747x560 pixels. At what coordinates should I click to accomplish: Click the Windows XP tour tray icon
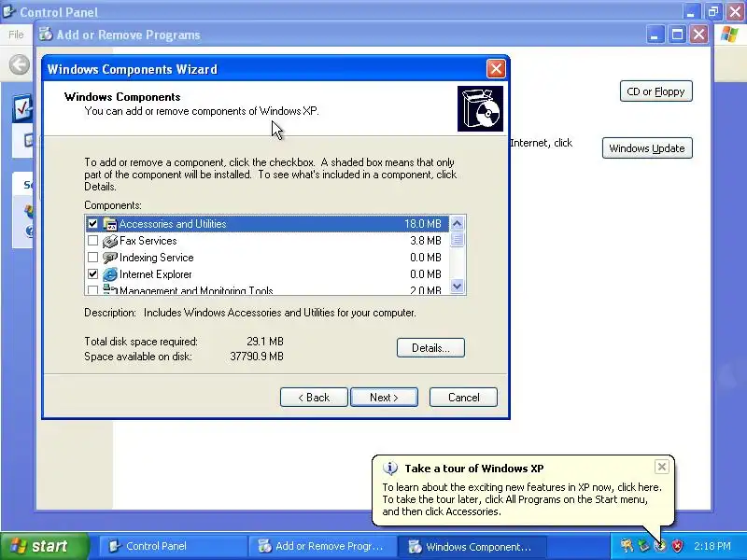pyautogui.click(x=660, y=546)
